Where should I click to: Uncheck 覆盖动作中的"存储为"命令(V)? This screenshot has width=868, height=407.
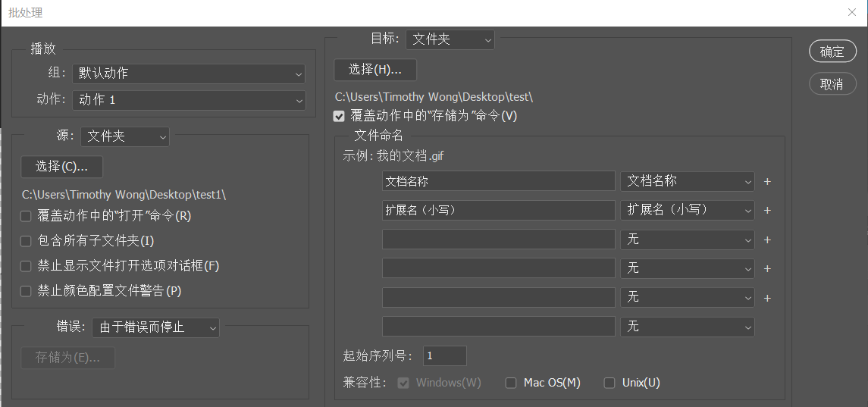pos(339,116)
